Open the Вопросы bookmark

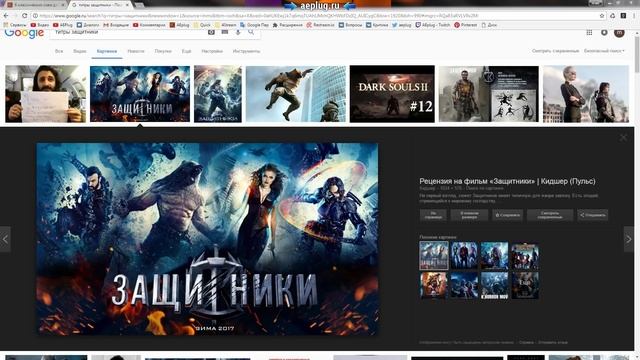pos(351,25)
